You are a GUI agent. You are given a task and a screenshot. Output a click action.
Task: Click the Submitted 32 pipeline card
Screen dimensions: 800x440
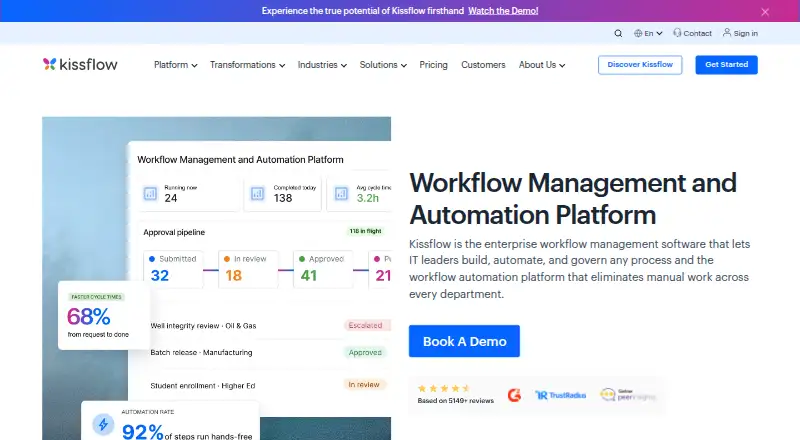tap(173, 269)
